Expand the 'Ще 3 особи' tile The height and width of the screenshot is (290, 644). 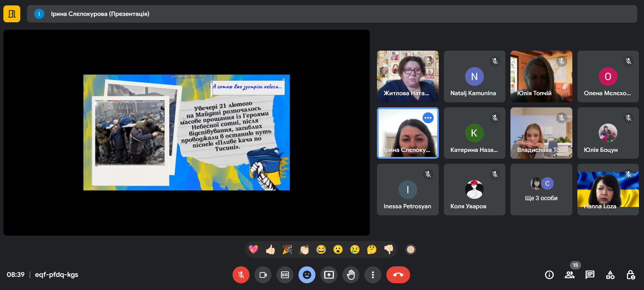(541, 190)
